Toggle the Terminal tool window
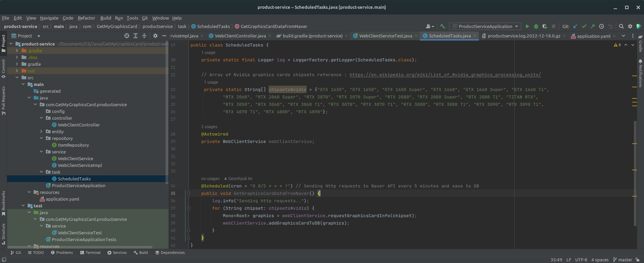 [90, 253]
